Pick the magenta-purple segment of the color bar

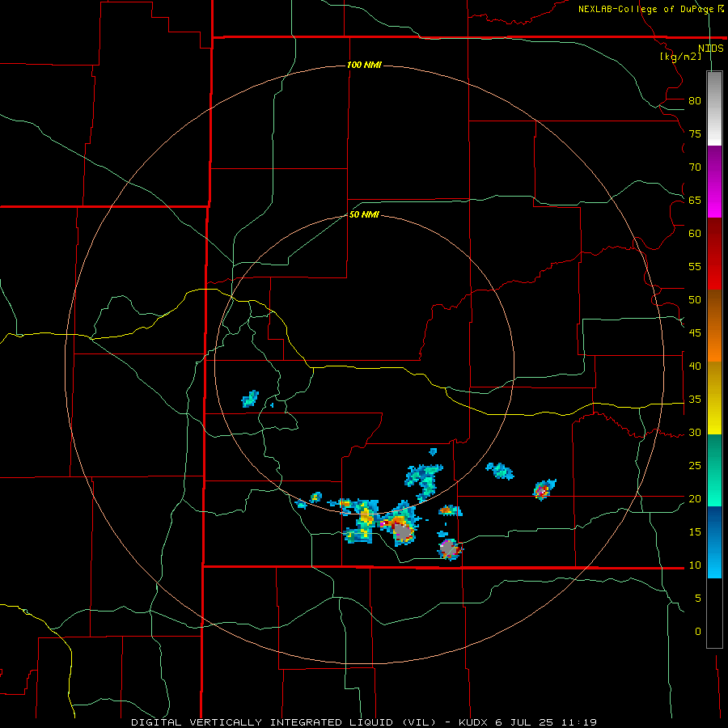714,181
